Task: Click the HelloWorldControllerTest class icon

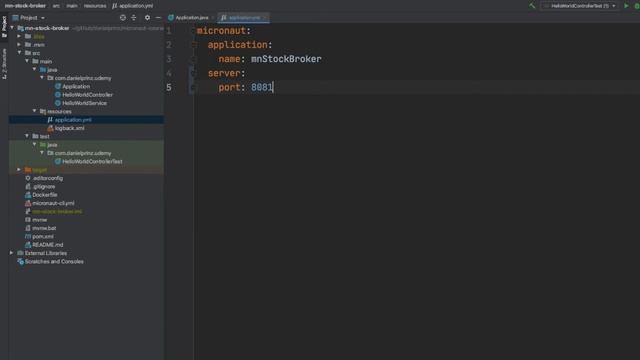Action: point(58,161)
